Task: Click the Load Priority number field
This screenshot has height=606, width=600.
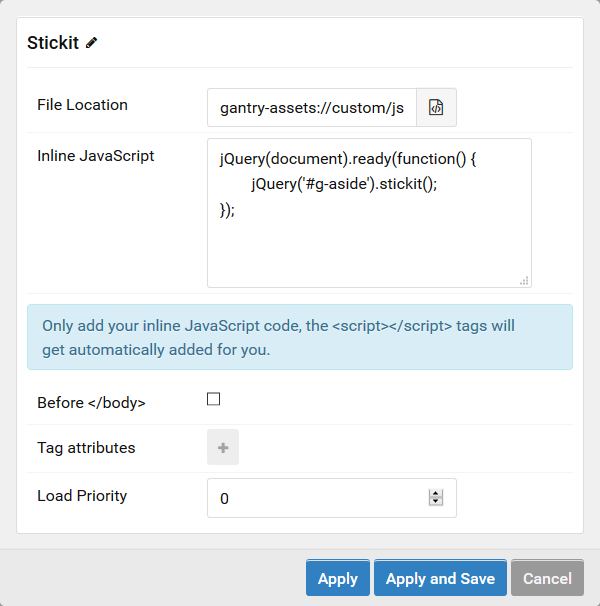Action: pyautogui.click(x=332, y=498)
